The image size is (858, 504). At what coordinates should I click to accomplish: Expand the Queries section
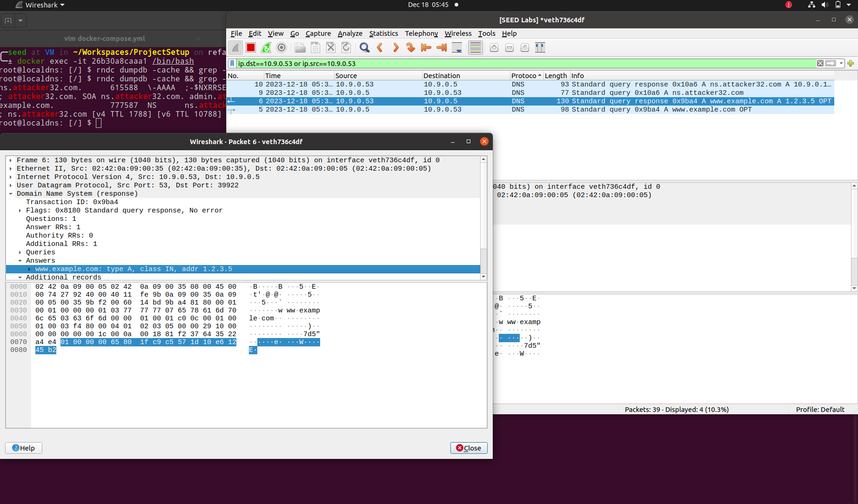point(20,252)
